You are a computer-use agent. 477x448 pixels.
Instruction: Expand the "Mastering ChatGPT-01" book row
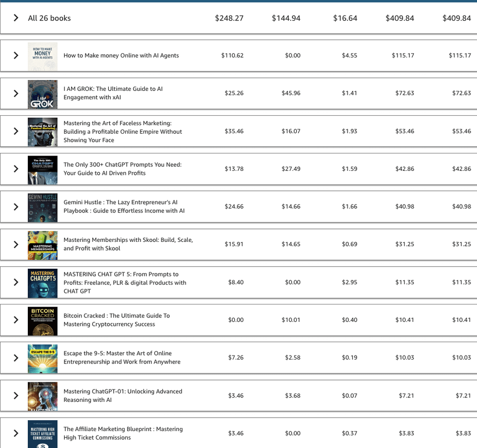(x=15, y=395)
